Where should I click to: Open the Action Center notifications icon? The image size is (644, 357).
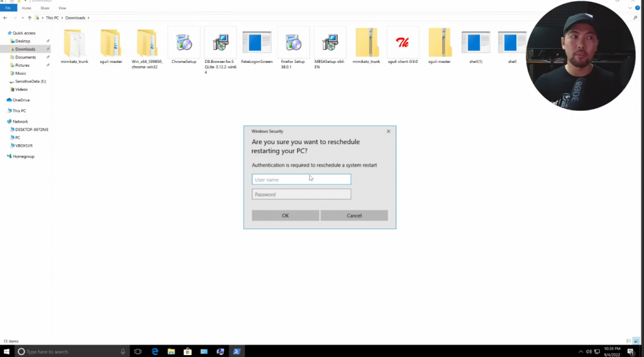tap(630, 352)
